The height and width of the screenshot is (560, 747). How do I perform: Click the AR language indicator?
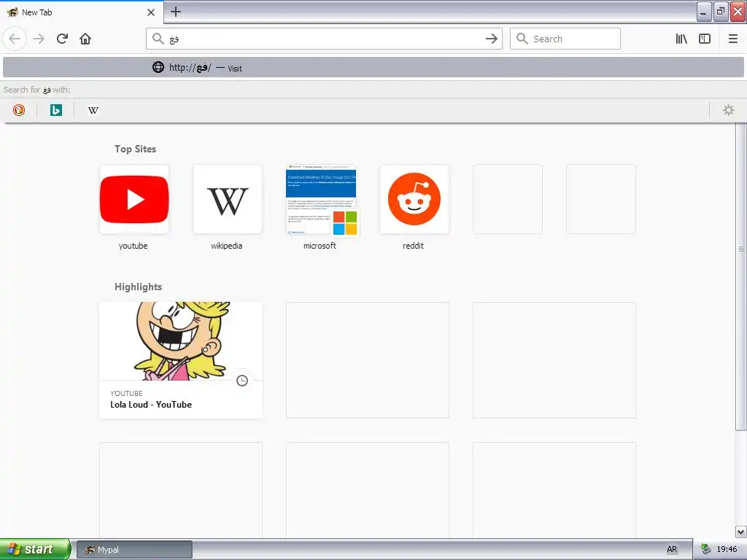point(672,550)
